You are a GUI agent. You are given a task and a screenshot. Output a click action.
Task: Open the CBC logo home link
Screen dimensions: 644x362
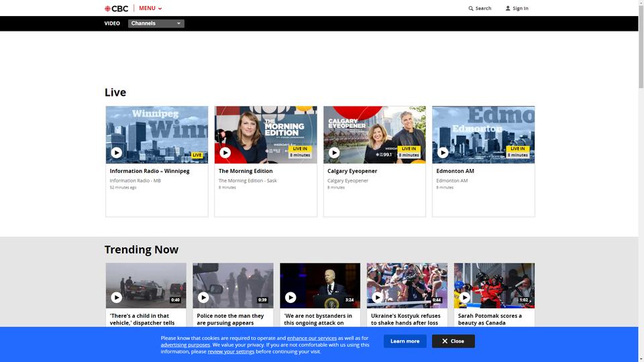coord(116,8)
